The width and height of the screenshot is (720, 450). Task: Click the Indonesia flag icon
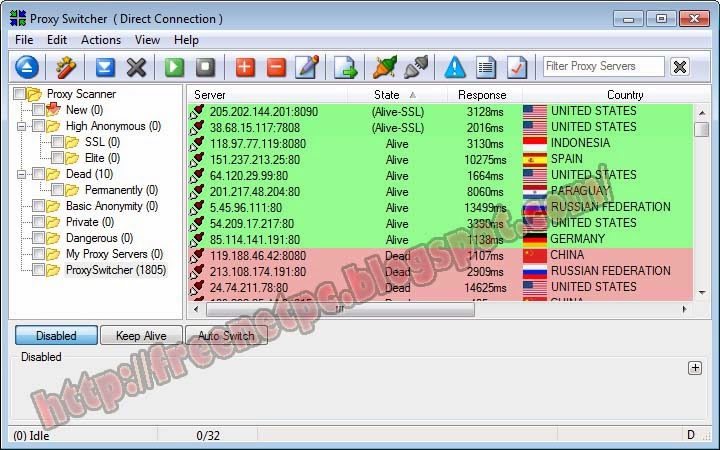click(534, 143)
